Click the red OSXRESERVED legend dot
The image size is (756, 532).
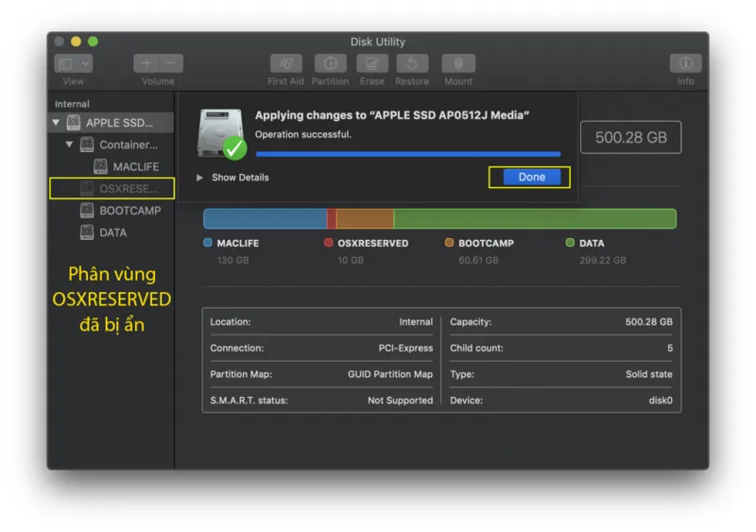(328, 243)
